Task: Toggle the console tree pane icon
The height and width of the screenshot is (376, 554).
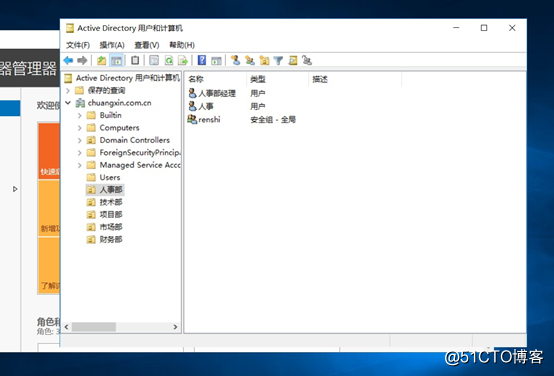Action: click(116, 60)
